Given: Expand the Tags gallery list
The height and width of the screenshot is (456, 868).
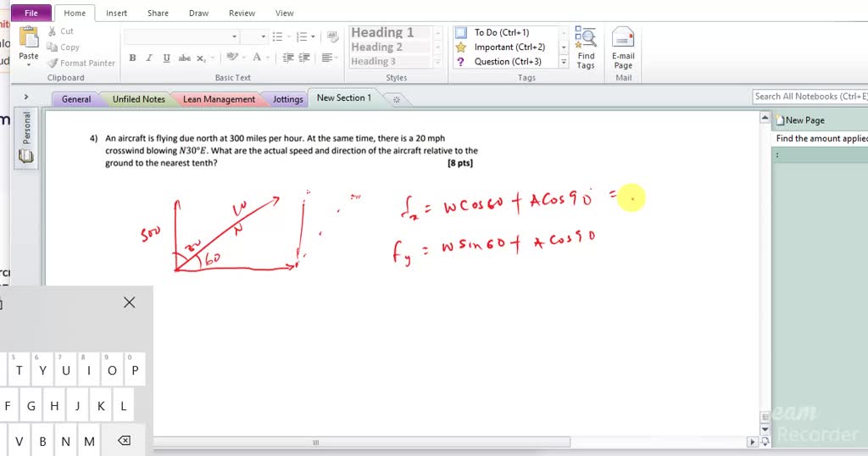Looking at the screenshot, I should click(x=564, y=62).
